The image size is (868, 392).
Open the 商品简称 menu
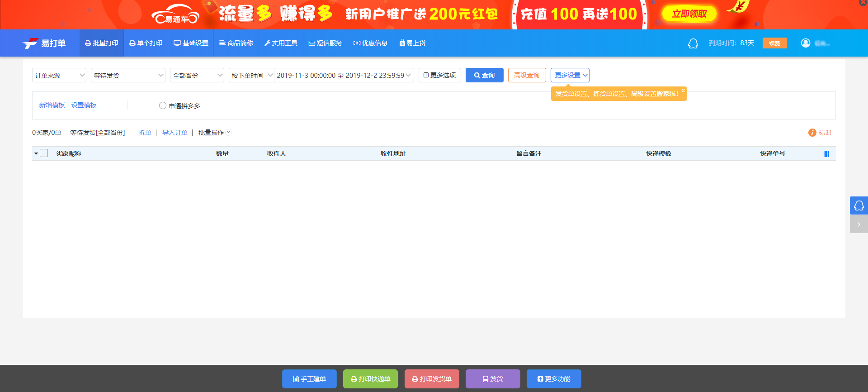tap(236, 43)
